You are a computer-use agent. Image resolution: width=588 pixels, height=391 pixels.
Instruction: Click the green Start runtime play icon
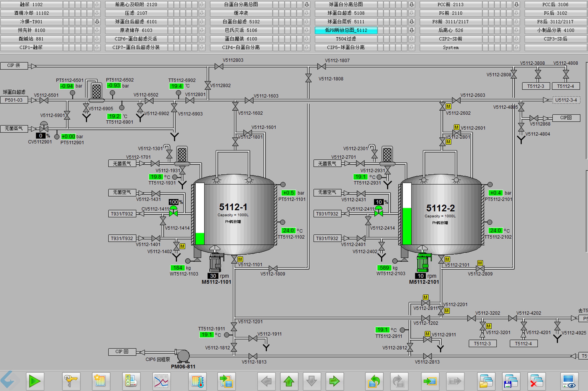35,381
